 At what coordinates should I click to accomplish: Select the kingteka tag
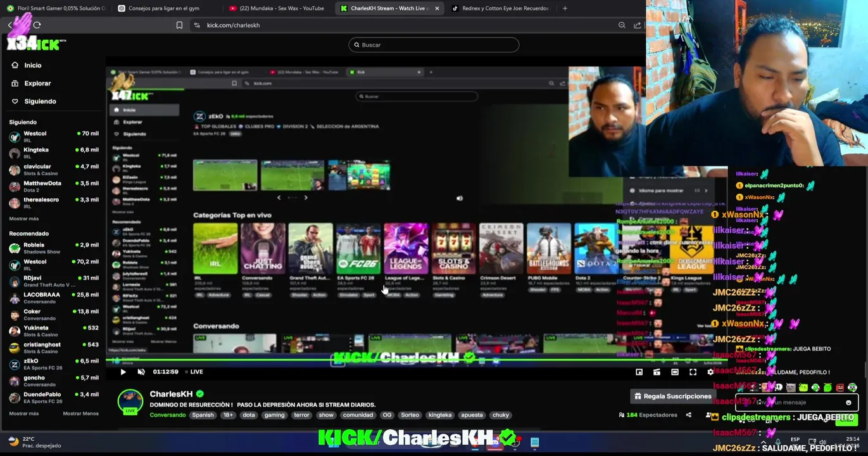coord(440,415)
